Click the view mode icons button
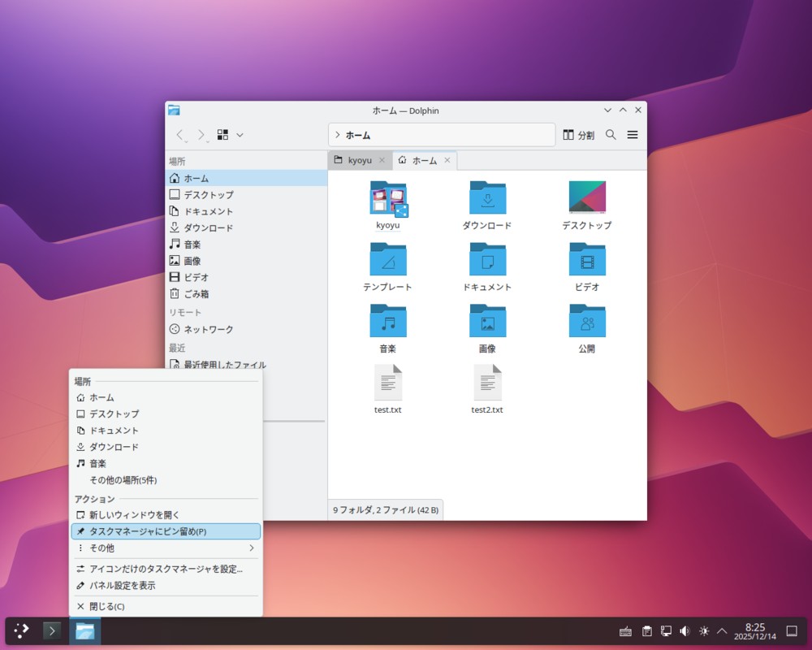The width and height of the screenshot is (812, 650). coord(223,135)
